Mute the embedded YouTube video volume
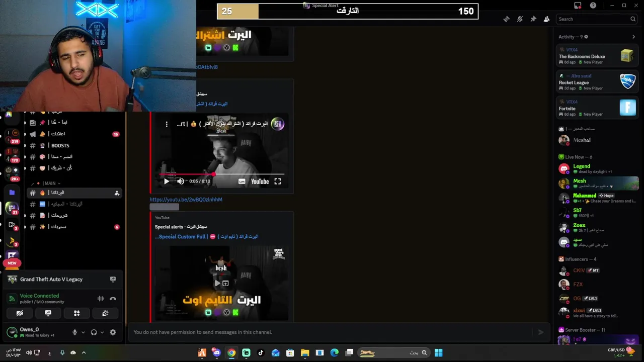The width and height of the screenshot is (644, 362). point(181,182)
